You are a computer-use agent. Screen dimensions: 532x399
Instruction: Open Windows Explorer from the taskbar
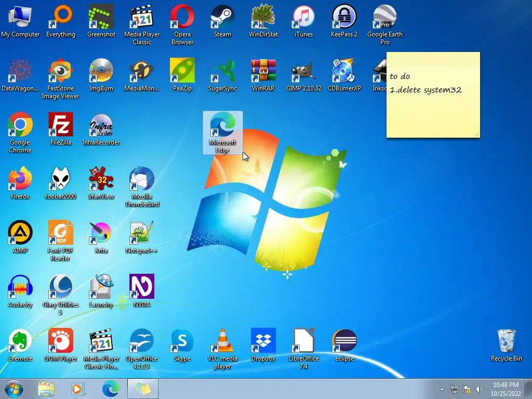coord(46,389)
